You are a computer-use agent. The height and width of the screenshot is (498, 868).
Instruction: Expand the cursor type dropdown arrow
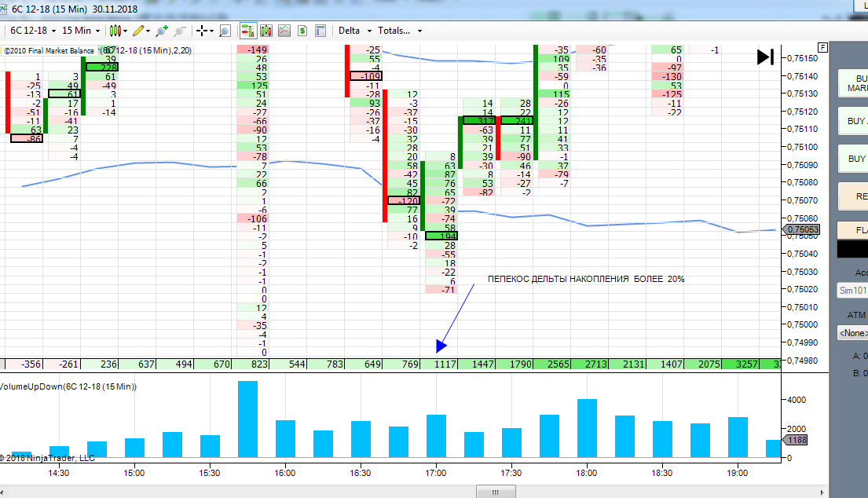click(x=211, y=31)
